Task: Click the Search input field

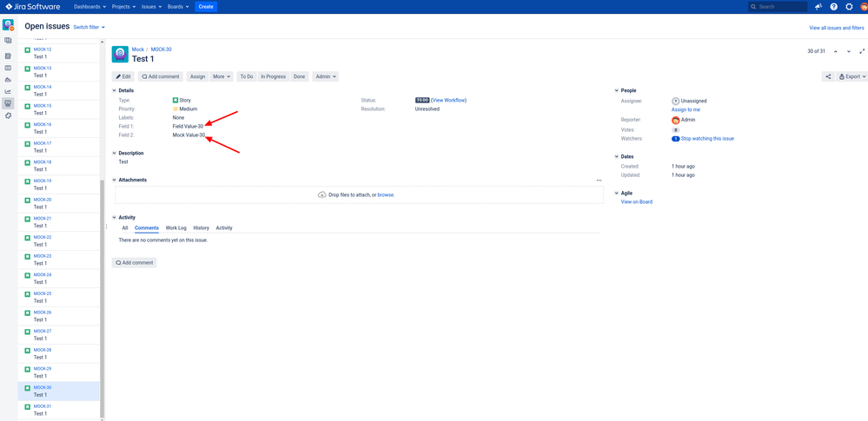Action: [x=778, y=7]
